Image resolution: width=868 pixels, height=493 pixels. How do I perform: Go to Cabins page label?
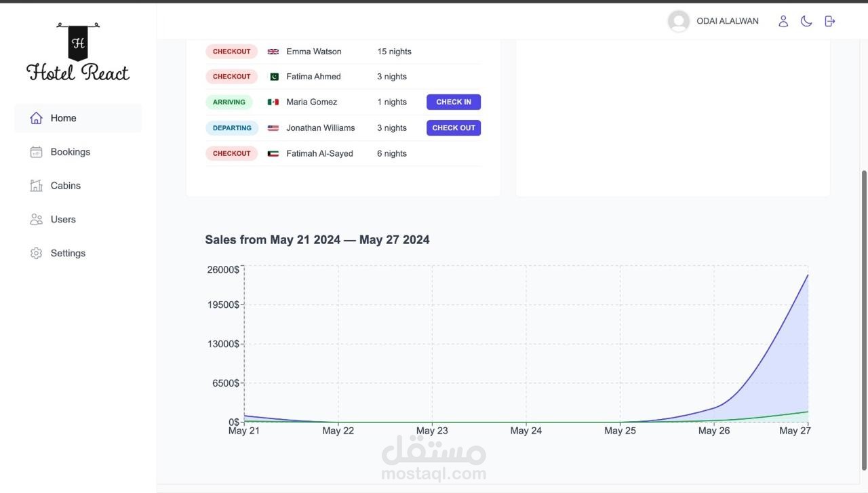tap(66, 186)
